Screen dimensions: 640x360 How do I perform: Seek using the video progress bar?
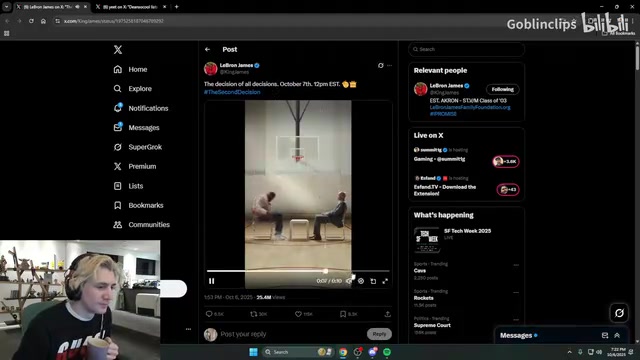coord(298,271)
